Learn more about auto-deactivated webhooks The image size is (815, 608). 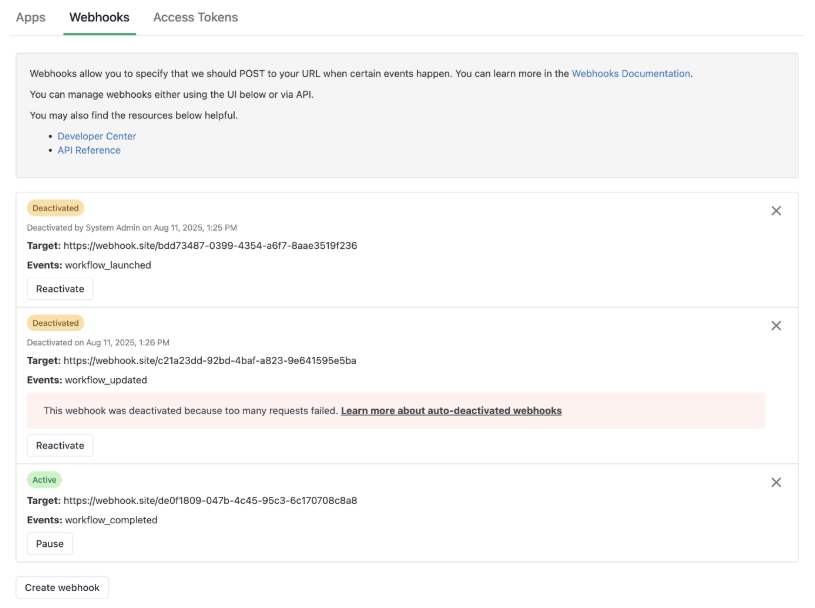pyautogui.click(x=451, y=411)
